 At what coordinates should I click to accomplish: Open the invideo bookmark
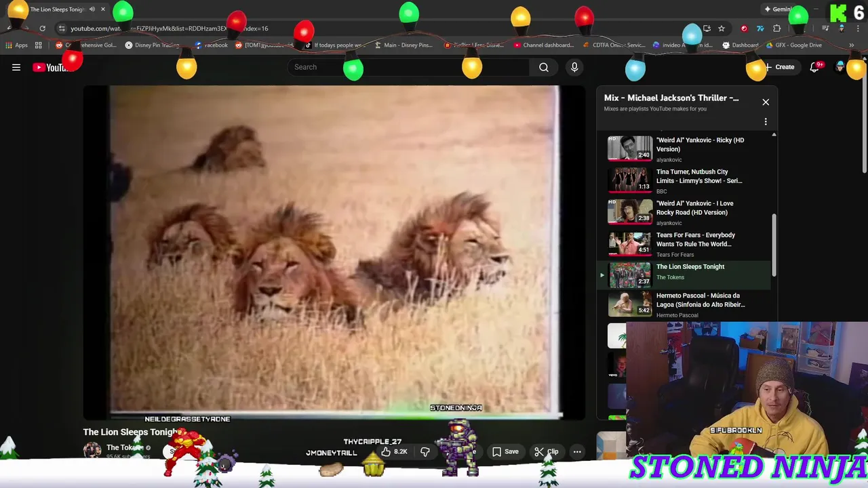tap(683, 45)
